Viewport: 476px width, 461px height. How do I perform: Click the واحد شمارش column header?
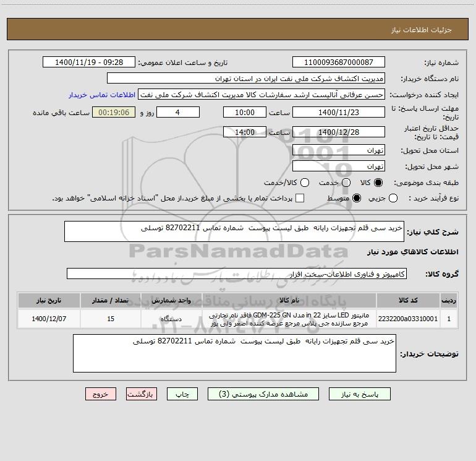(171, 300)
